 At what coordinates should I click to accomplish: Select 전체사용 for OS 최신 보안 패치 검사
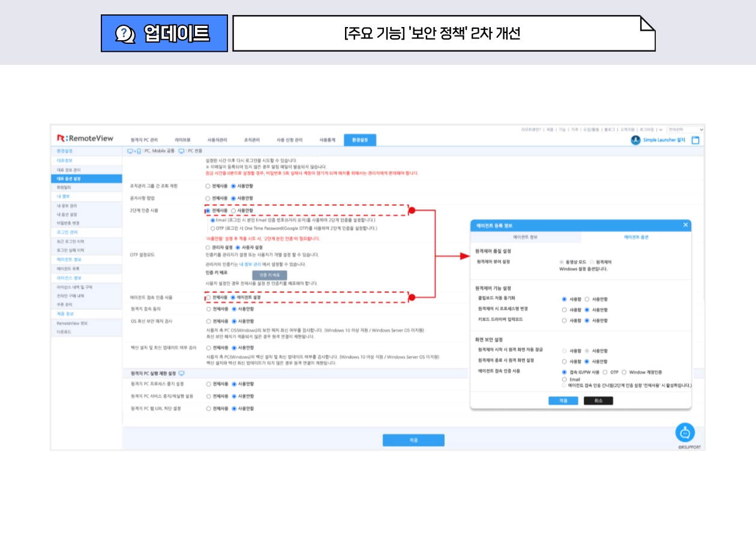click(x=208, y=321)
